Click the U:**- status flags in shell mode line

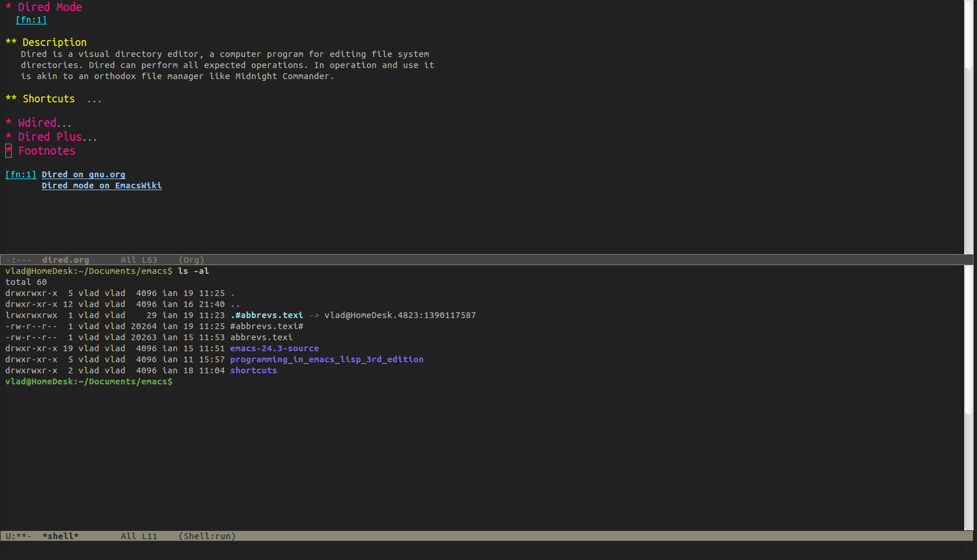pyautogui.click(x=19, y=536)
